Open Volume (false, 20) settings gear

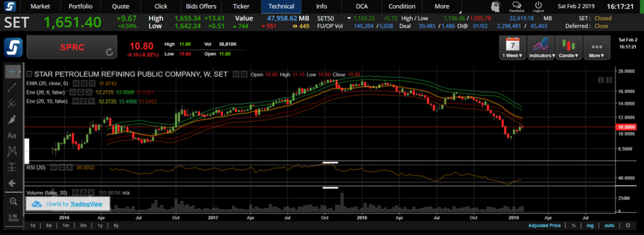click(x=83, y=192)
